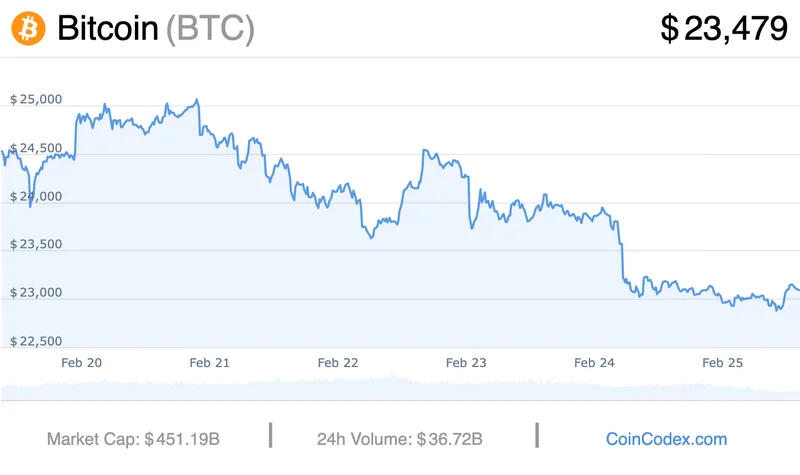Click the $23,500 price axis label
The image size is (800, 475).
[x=37, y=244]
